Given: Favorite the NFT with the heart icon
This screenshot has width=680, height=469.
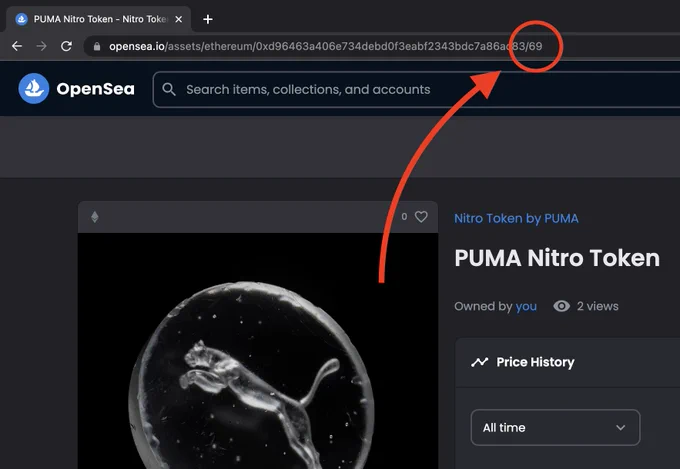Looking at the screenshot, I should [421, 216].
